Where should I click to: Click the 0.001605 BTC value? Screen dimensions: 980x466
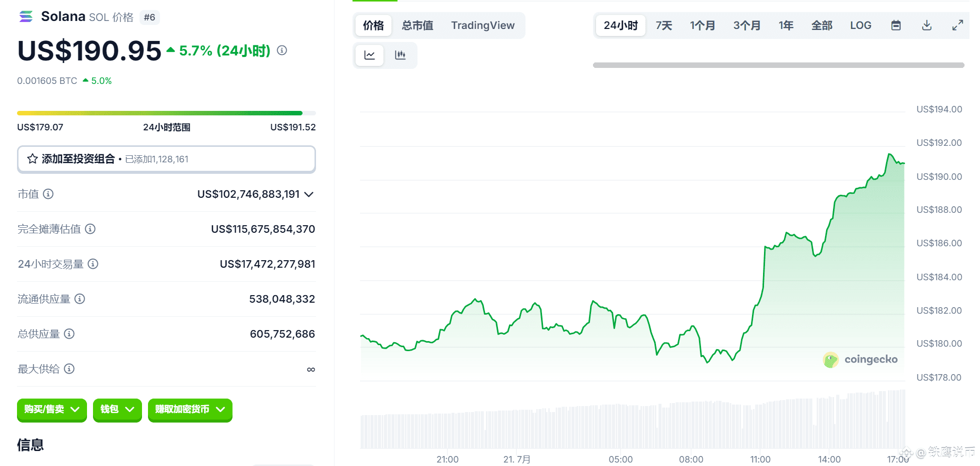coord(47,81)
